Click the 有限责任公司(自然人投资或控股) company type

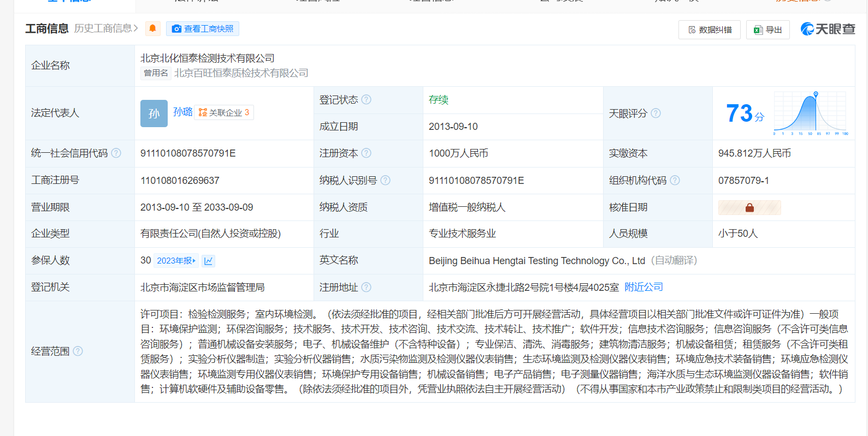tap(210, 234)
